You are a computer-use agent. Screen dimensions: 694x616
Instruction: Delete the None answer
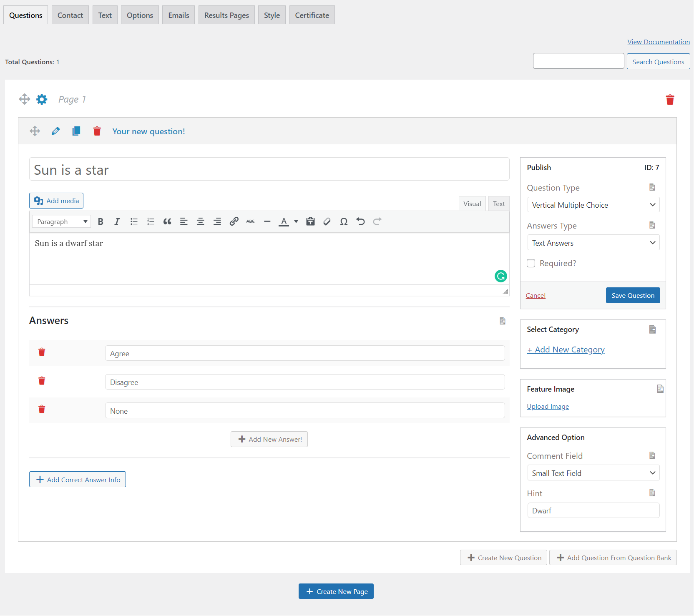click(x=42, y=409)
